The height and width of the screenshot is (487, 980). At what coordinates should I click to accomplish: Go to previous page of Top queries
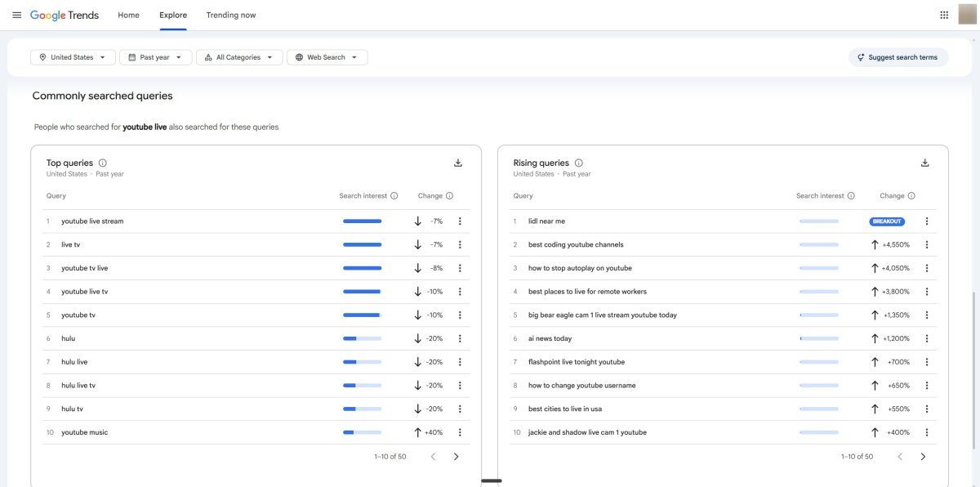point(433,457)
